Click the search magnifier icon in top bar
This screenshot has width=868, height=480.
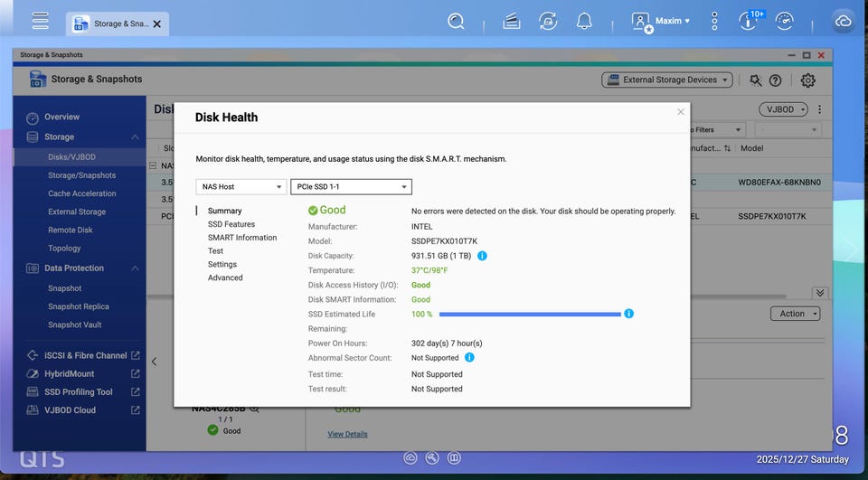coord(457,21)
